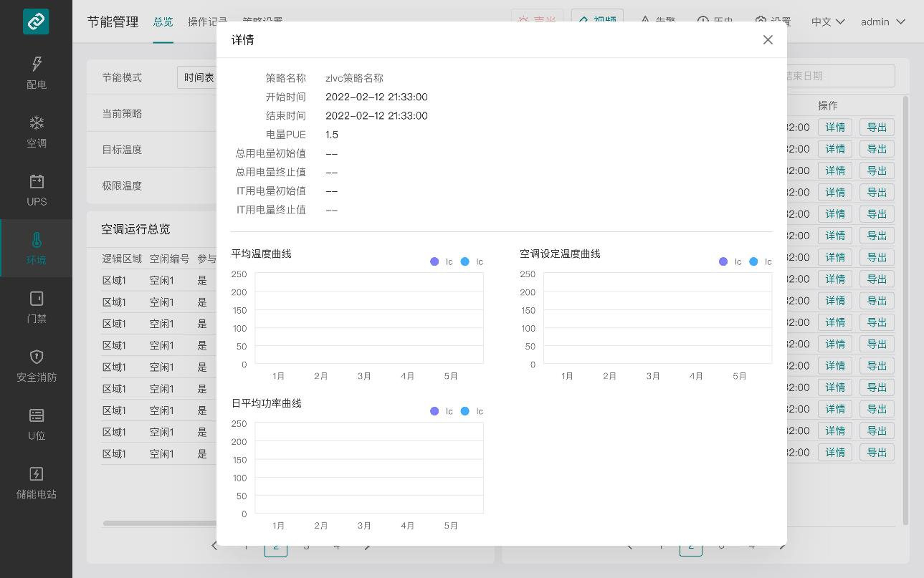Open the 节能模式 时间表 combo box
Screen dimensions: 924x578
[198, 77]
